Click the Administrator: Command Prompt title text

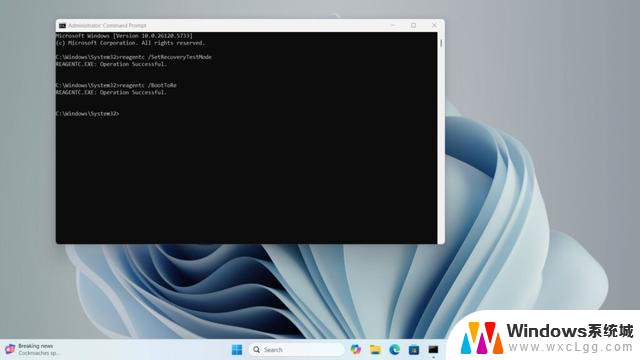coord(107,26)
